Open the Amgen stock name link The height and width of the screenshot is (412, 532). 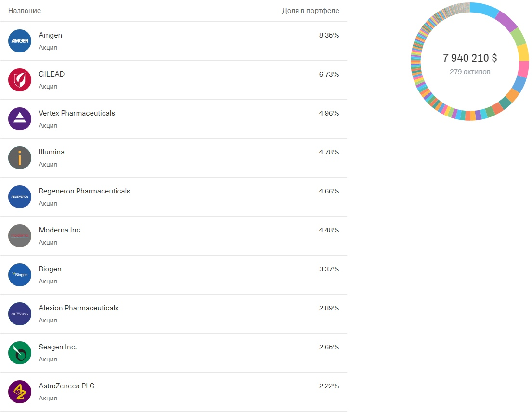[50, 35]
